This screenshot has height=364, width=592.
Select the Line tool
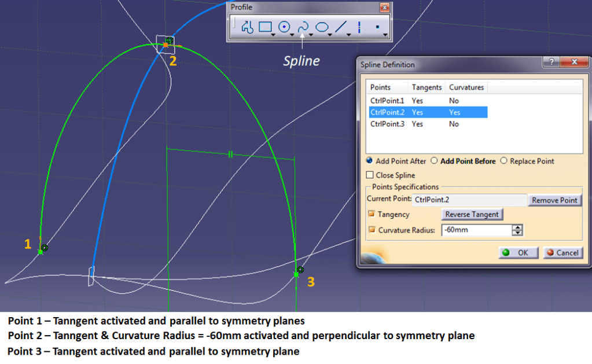[x=341, y=27]
